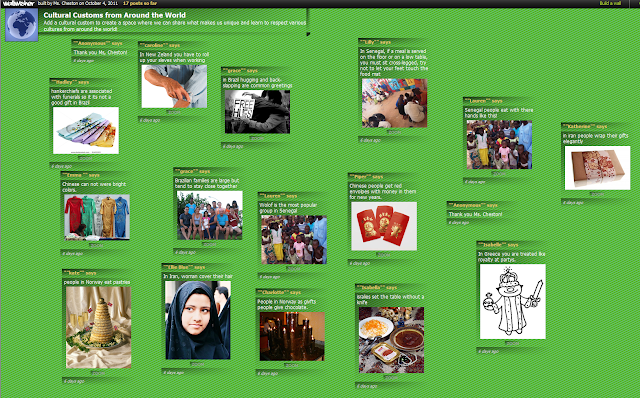Click the zoom link under kate's pastry photo
The height and width of the screenshot is (398, 640).
pos(98,372)
